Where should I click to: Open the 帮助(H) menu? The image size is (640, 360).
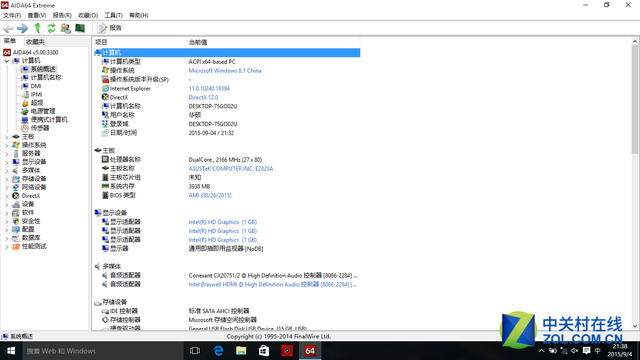coord(139,15)
